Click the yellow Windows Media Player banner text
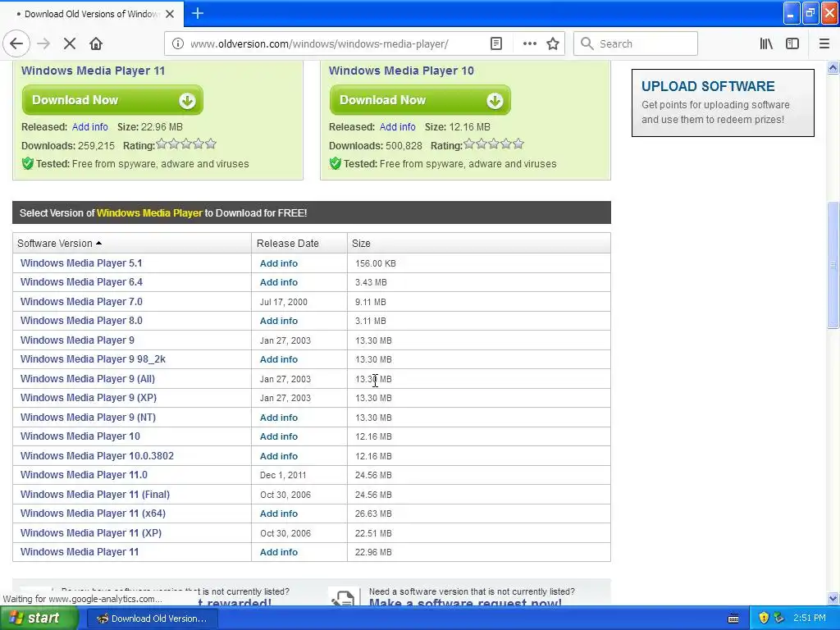Viewport: 840px width, 630px height. (149, 213)
